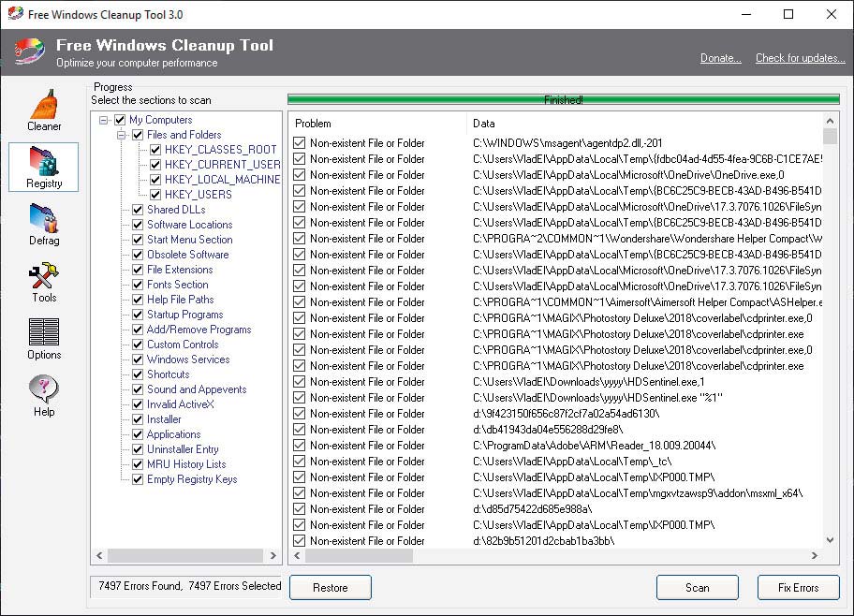
Task: Select Sound and Appevents tree item
Action: 197,389
